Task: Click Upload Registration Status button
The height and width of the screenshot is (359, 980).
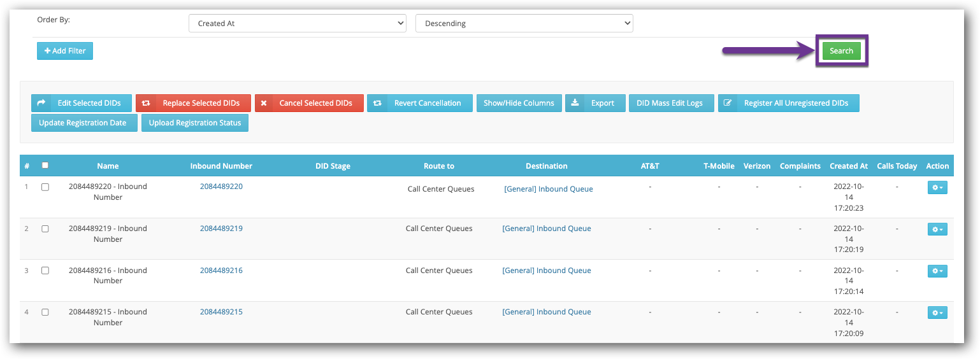Action: 195,123
